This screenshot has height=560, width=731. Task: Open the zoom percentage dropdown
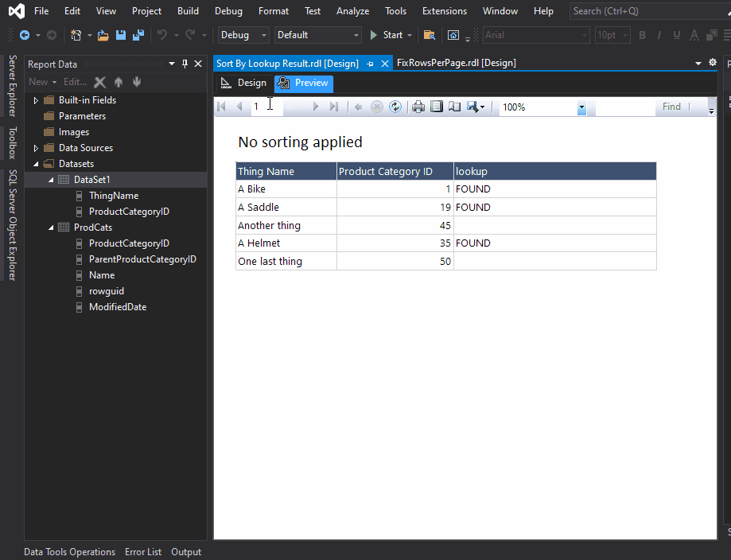click(581, 107)
